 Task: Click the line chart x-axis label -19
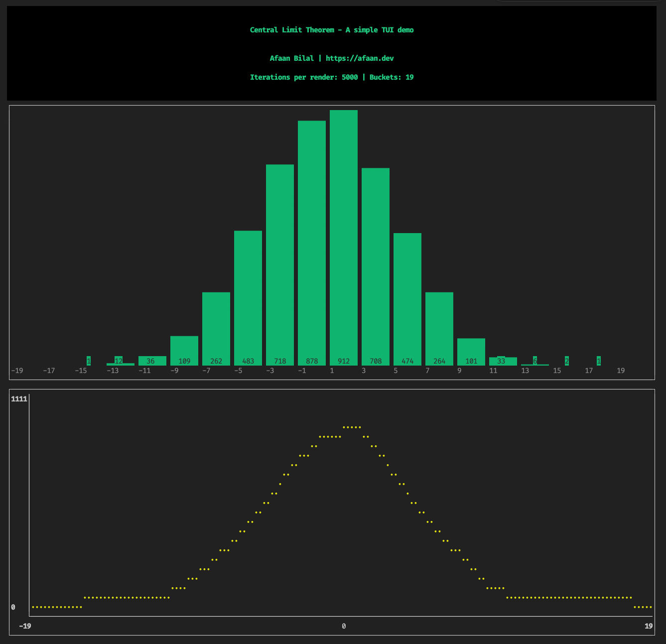[x=25, y=626]
